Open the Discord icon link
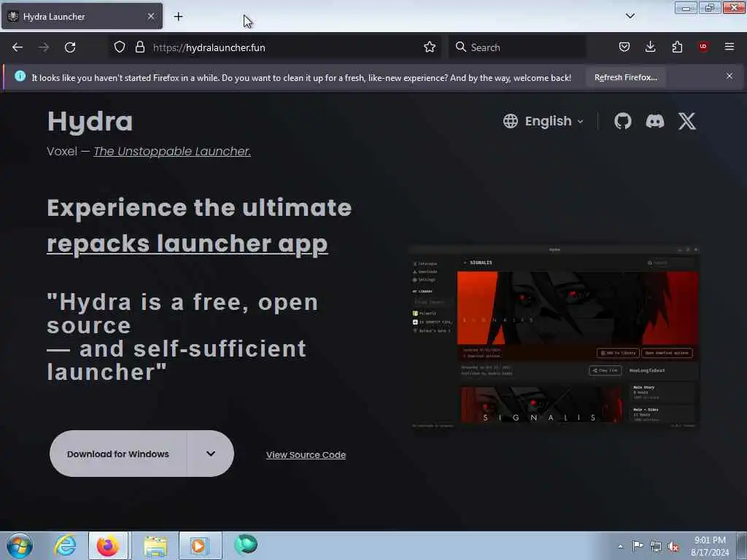 pos(655,121)
